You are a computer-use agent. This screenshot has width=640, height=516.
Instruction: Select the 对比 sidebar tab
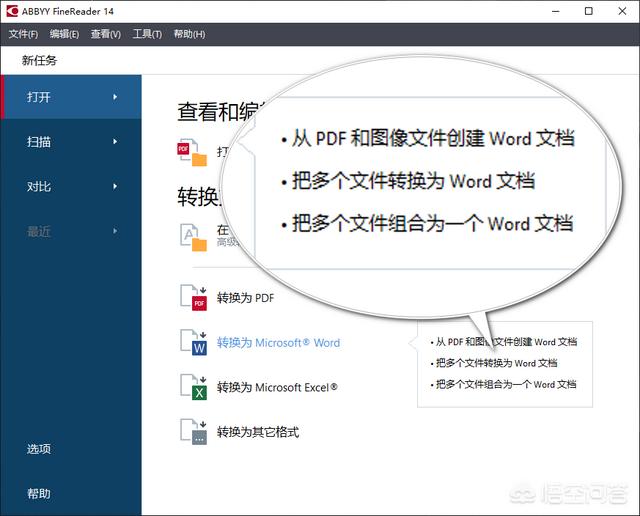pyautogui.click(x=71, y=187)
